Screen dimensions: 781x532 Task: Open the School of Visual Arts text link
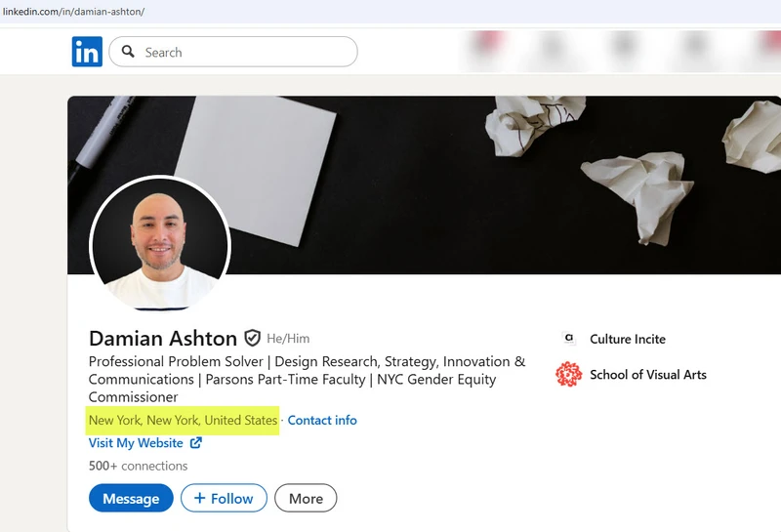click(x=647, y=374)
